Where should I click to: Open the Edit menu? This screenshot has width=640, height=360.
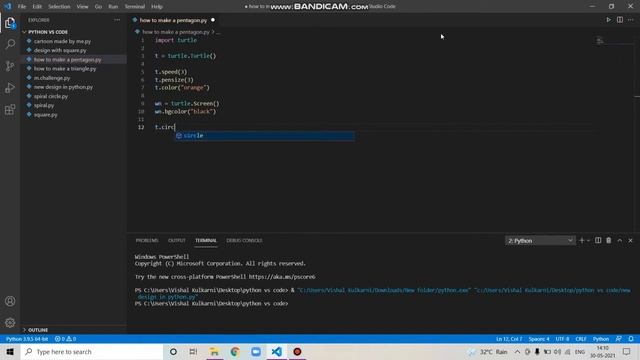tap(37, 7)
